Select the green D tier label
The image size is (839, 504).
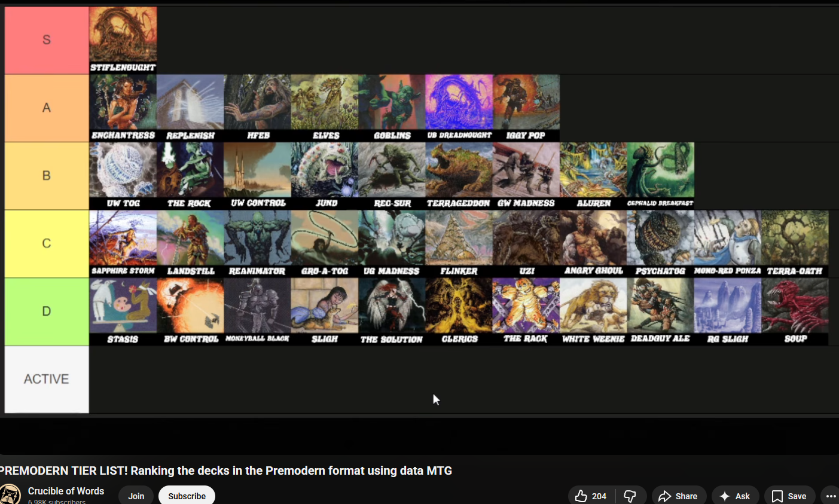(47, 311)
